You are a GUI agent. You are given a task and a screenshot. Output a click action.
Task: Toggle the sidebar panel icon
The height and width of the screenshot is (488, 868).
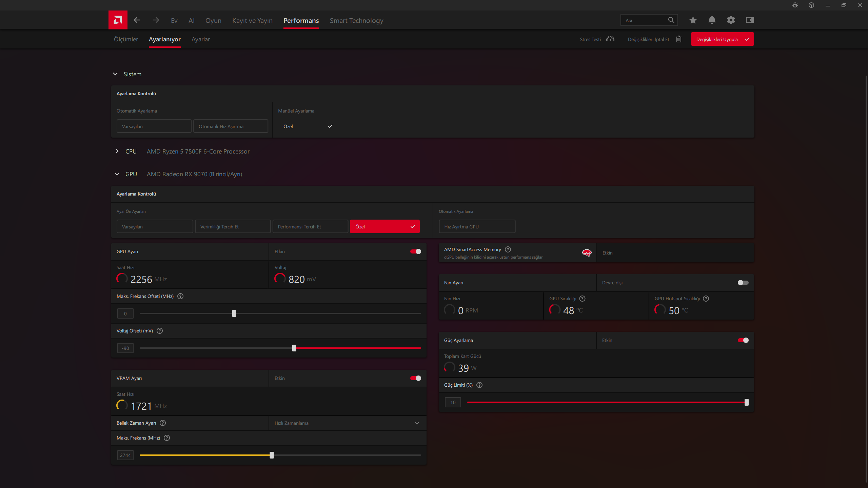tap(750, 20)
